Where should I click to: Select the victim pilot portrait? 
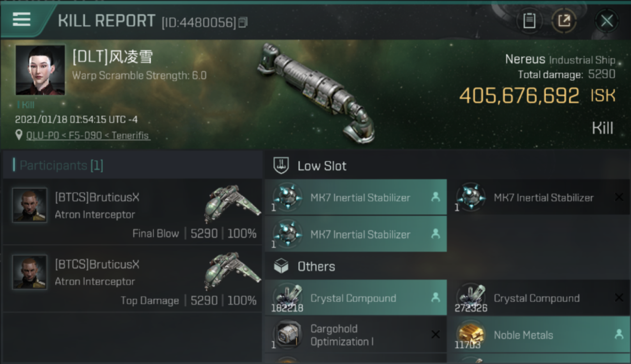tap(40, 70)
